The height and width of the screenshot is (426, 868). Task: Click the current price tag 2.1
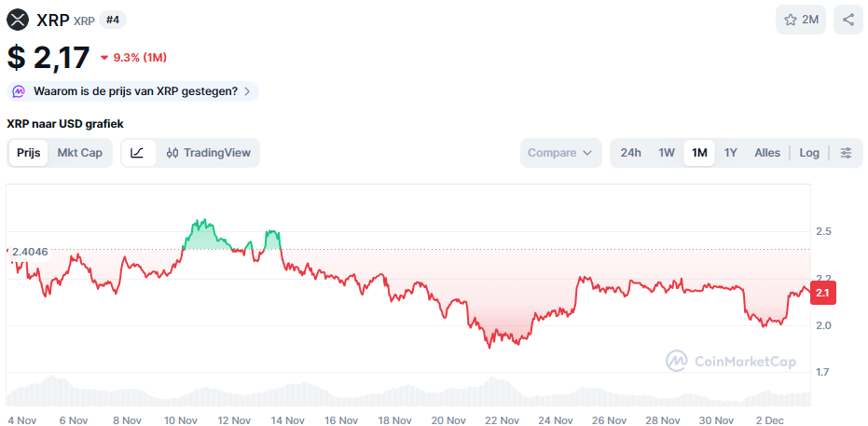[x=822, y=294]
